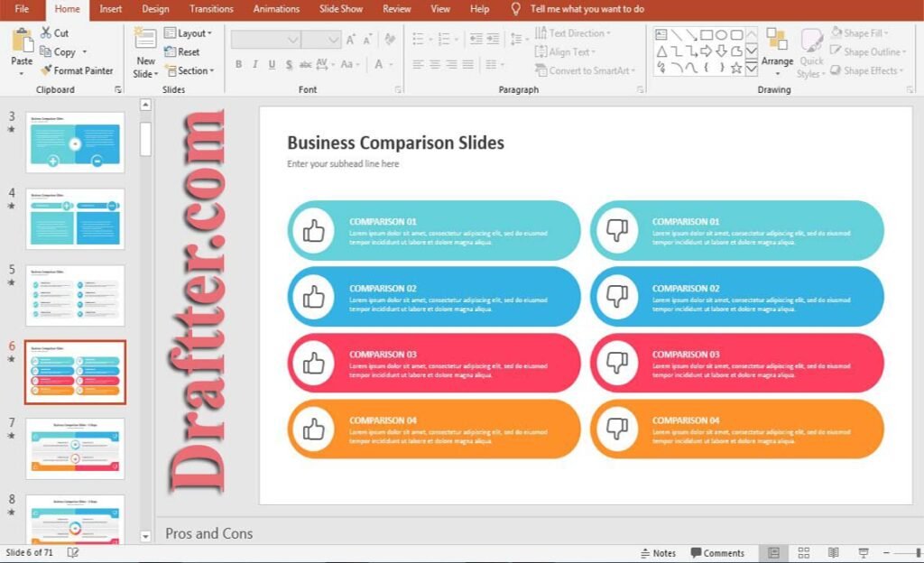
Task: Switch to Slide Sorter view
Action: (x=803, y=552)
